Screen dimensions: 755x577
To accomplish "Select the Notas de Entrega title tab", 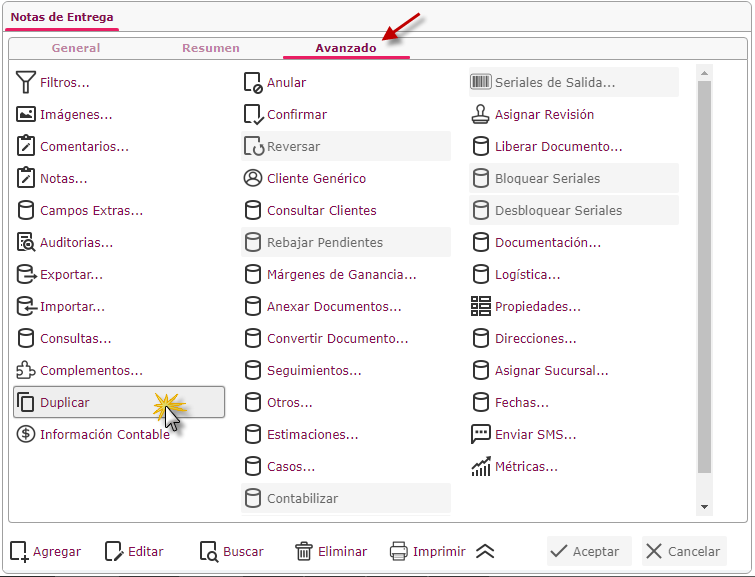I will coord(62,17).
